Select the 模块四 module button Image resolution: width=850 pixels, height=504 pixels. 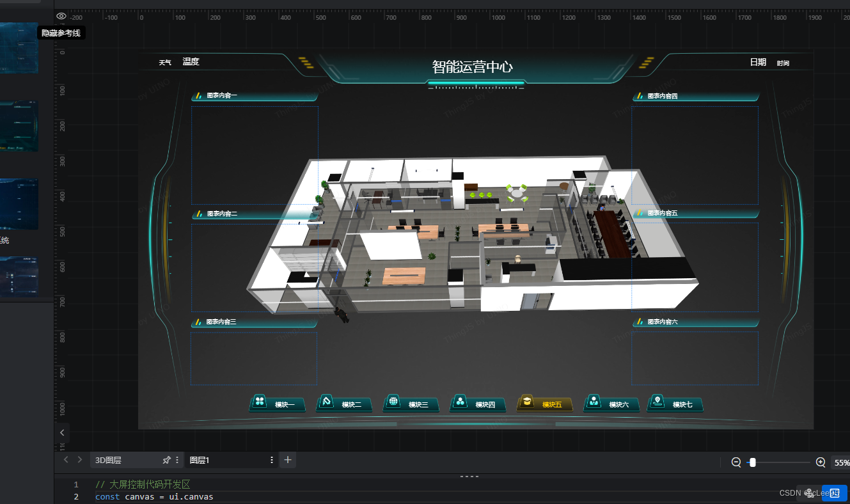[x=478, y=403]
